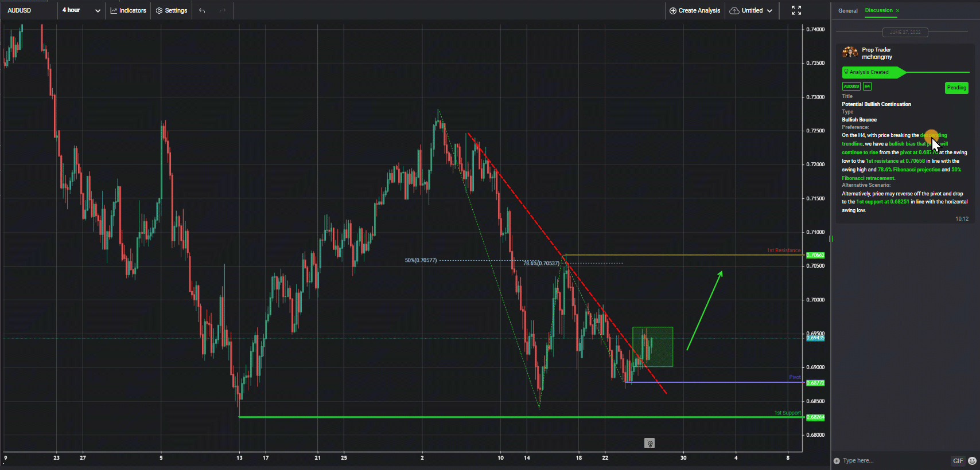Click the 50%(0.70577) Fibonacci label
Screen dimensions: 980x470
tap(421, 260)
